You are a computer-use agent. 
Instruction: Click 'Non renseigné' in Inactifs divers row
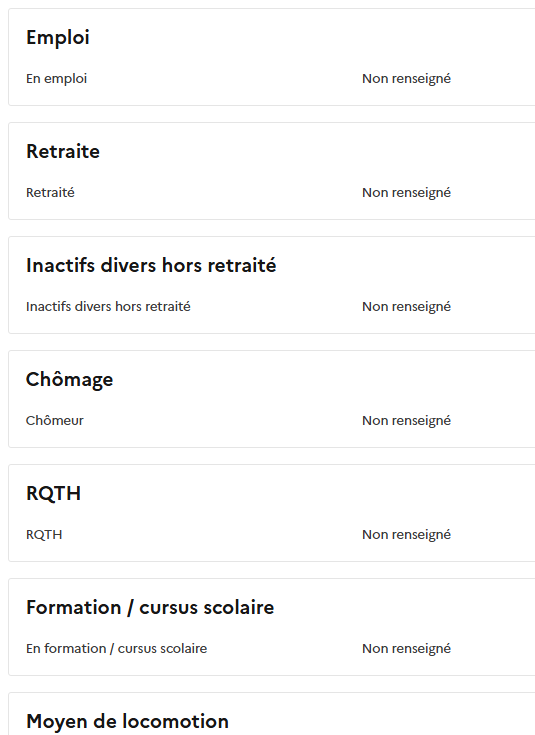click(x=406, y=307)
